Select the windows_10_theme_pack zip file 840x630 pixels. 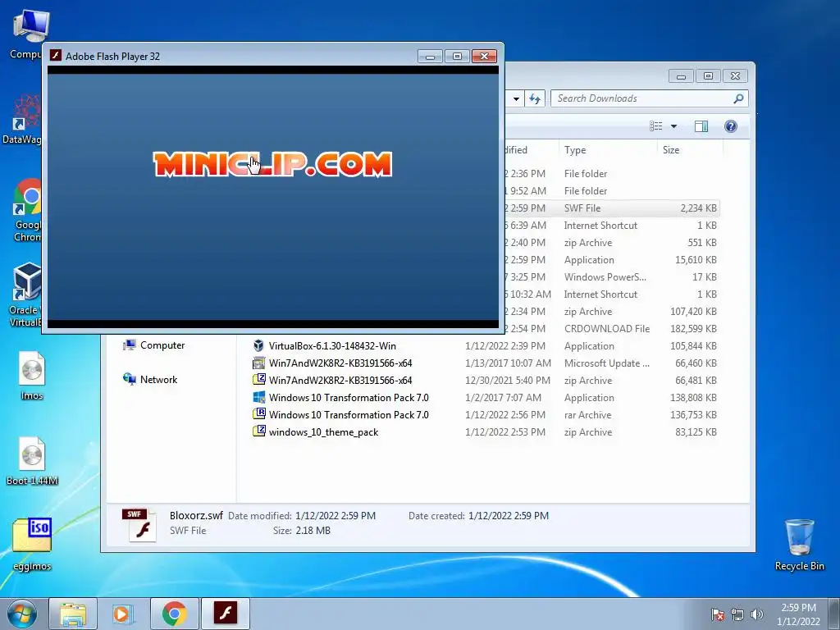click(x=485, y=431)
